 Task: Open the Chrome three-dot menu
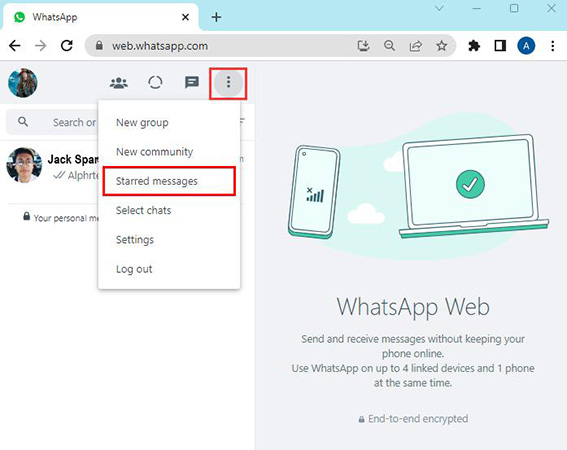click(x=553, y=46)
